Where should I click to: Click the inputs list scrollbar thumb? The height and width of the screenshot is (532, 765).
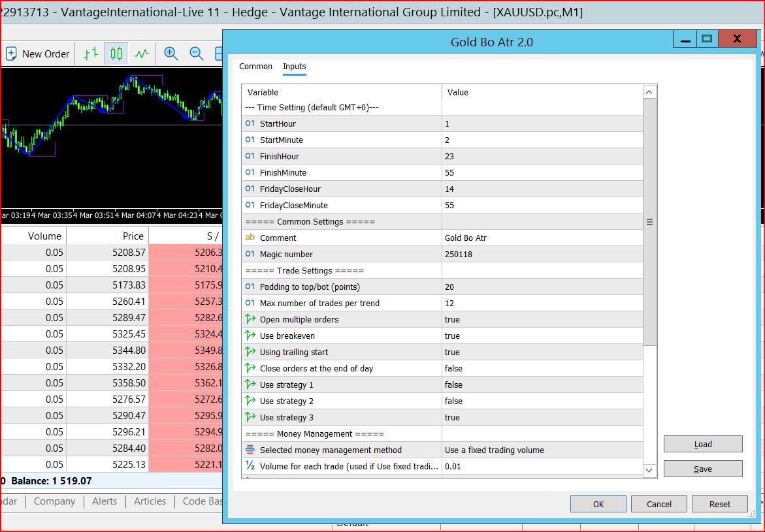tap(649, 223)
